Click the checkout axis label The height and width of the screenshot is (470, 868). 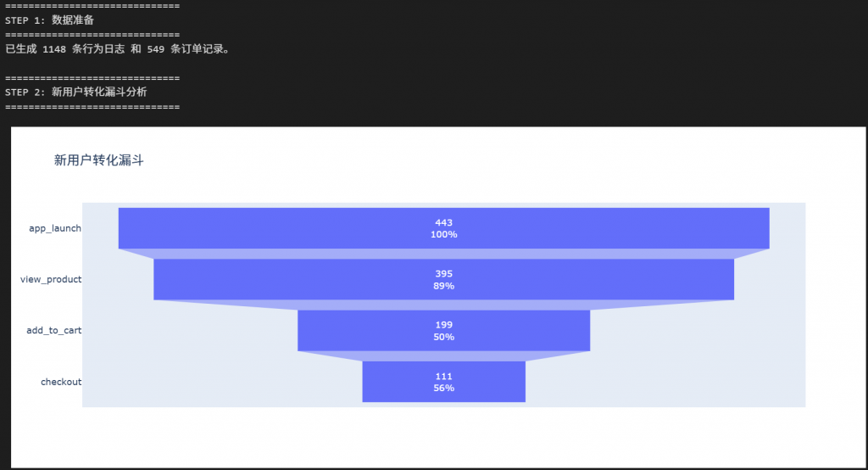61,382
